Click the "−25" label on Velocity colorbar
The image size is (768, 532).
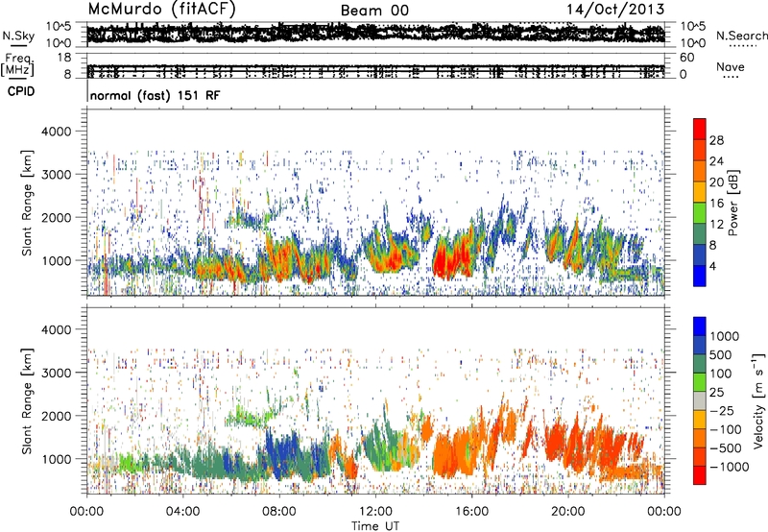[722, 410]
